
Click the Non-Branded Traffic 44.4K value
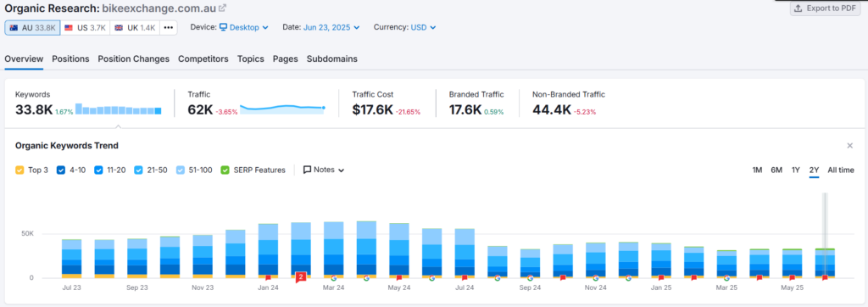551,109
